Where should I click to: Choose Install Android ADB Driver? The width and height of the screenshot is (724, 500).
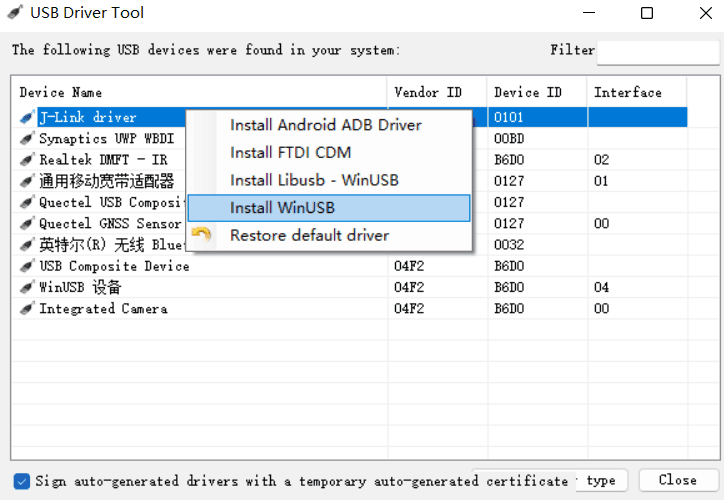[325, 125]
